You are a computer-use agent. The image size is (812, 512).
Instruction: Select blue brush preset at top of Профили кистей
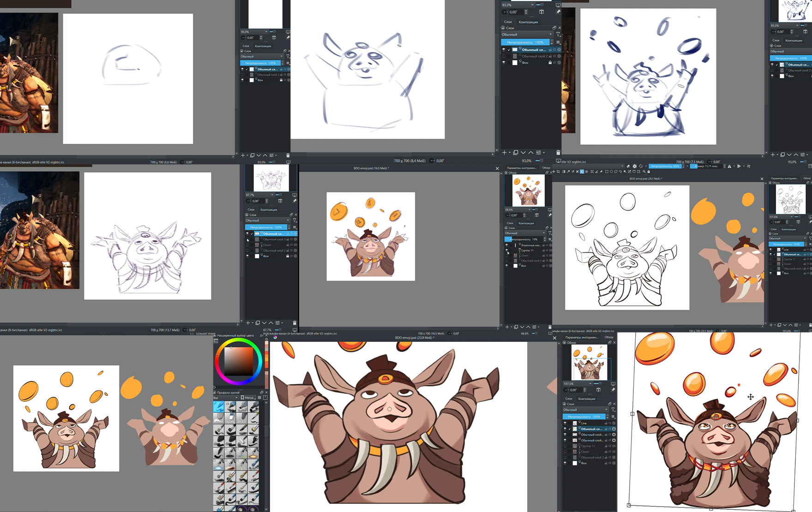(x=219, y=407)
